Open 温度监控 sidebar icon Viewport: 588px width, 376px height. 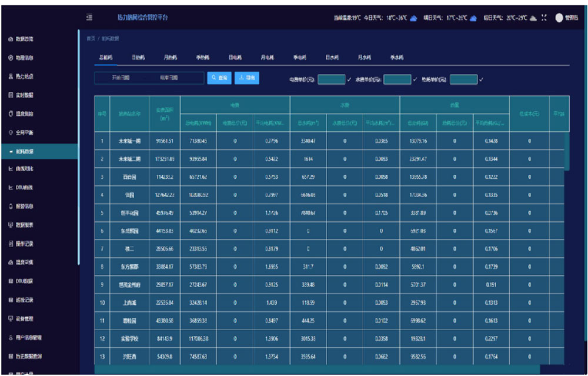point(11,114)
